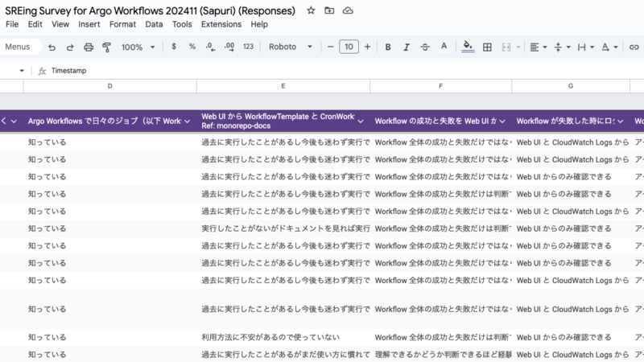This screenshot has height=362, width=644.
Task: Activate the paint format tool
Action: tap(107, 47)
